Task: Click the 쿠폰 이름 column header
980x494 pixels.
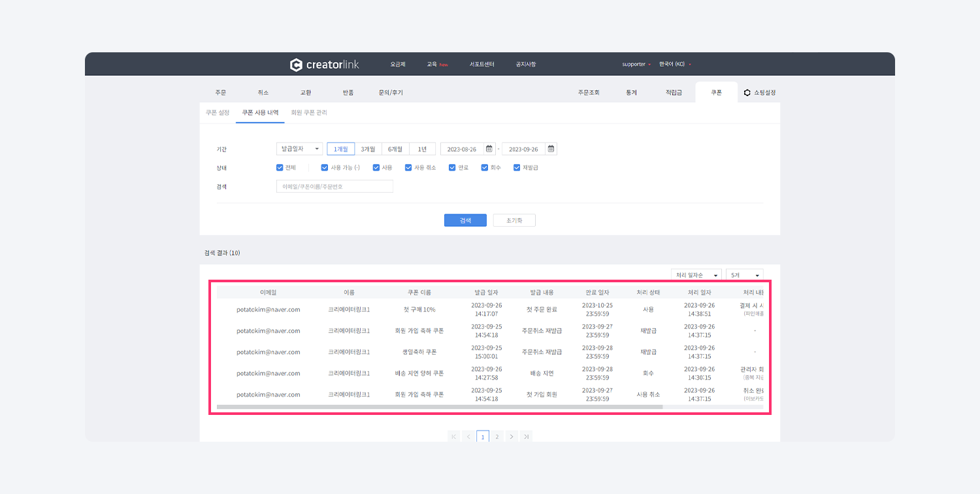Action: coord(419,292)
